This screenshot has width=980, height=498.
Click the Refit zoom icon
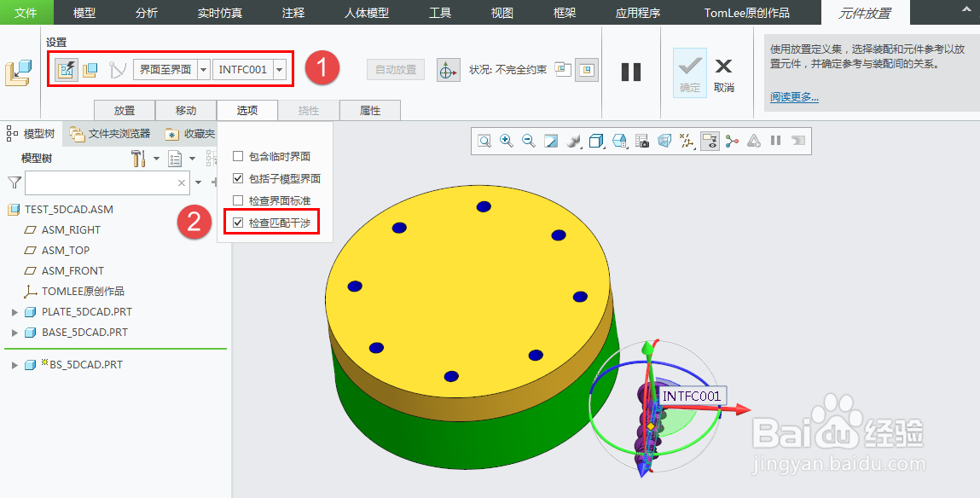484,141
